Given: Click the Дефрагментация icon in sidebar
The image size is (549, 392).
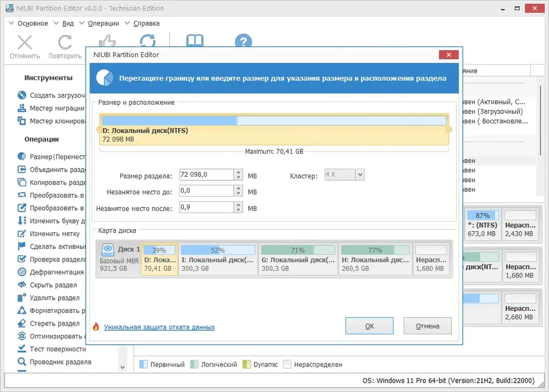Looking at the screenshot, I should [22, 272].
